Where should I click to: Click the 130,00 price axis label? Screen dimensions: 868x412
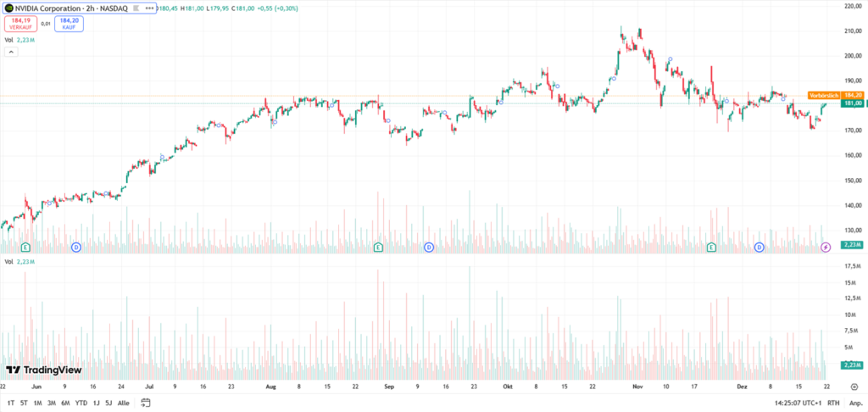pos(853,231)
